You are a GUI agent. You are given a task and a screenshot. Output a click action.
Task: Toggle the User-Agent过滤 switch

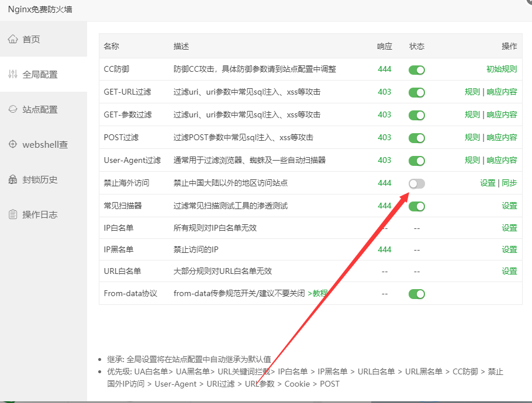(417, 161)
